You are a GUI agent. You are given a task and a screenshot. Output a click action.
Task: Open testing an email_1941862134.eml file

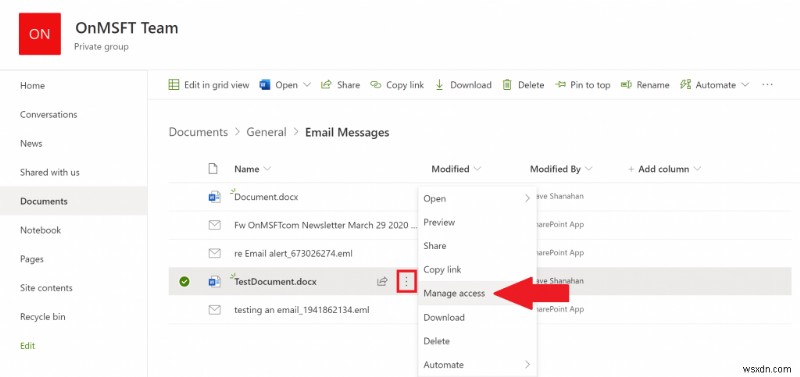[302, 309]
